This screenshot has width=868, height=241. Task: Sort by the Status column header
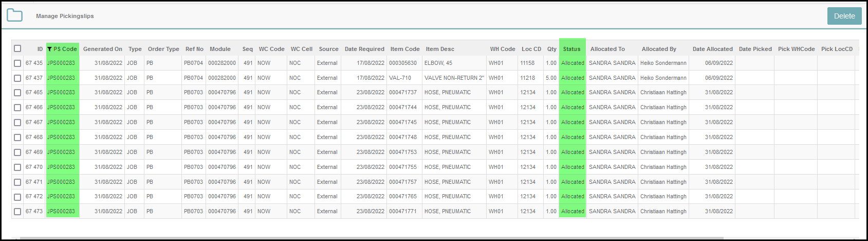[x=571, y=49]
